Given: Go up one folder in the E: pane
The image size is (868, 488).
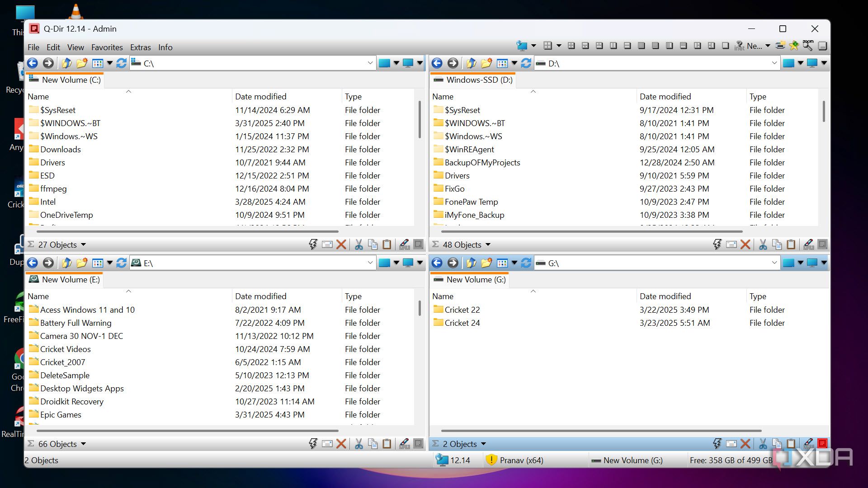Looking at the screenshot, I should pyautogui.click(x=66, y=263).
